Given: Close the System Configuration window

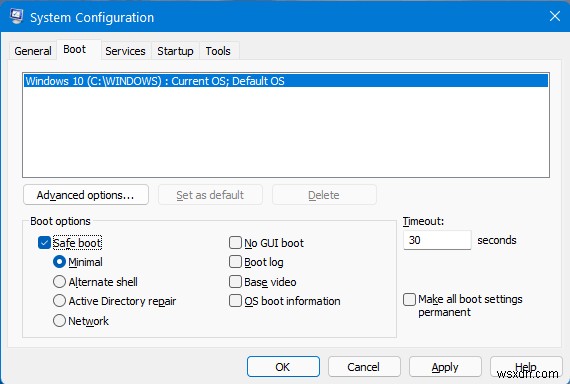Looking at the screenshot, I should tap(554, 16).
